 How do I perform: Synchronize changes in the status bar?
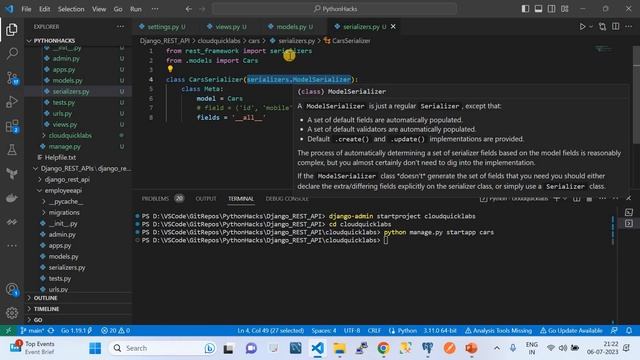coord(51,330)
